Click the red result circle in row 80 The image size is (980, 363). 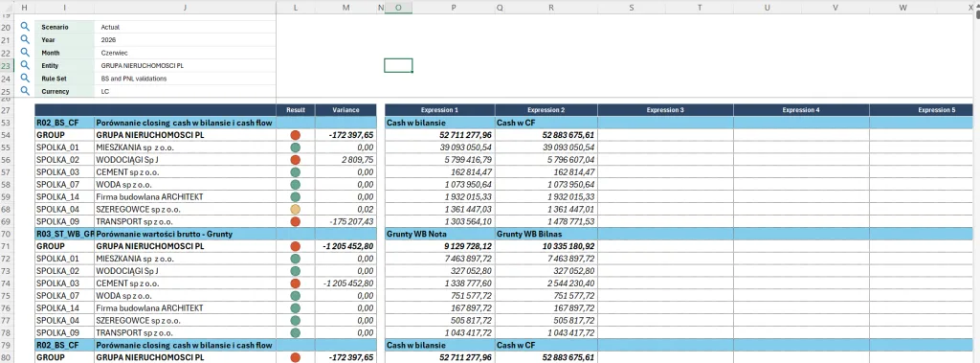(x=295, y=357)
